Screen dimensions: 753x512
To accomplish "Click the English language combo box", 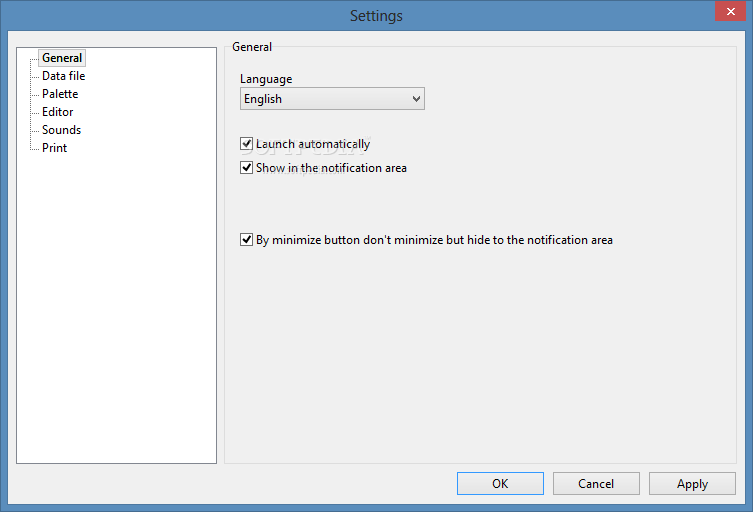I will [x=332, y=98].
